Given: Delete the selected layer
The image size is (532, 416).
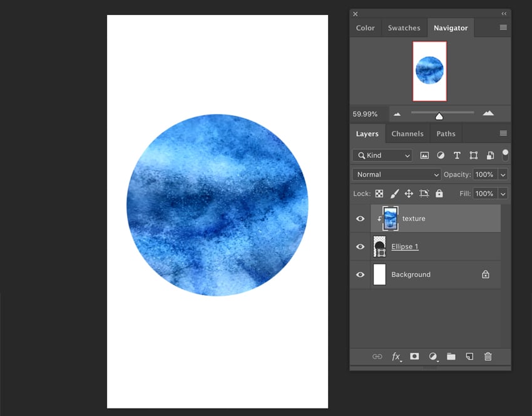Looking at the screenshot, I should [488, 356].
